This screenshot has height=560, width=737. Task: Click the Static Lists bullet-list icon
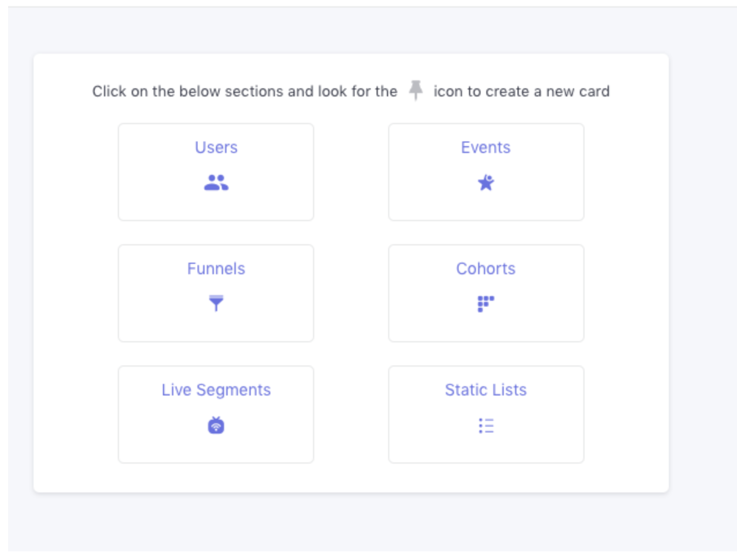[486, 426]
